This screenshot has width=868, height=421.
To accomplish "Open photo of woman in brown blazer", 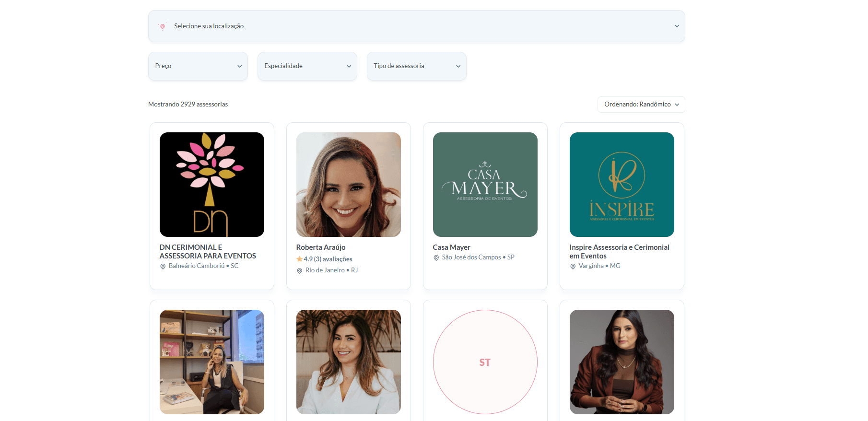I will click(622, 362).
